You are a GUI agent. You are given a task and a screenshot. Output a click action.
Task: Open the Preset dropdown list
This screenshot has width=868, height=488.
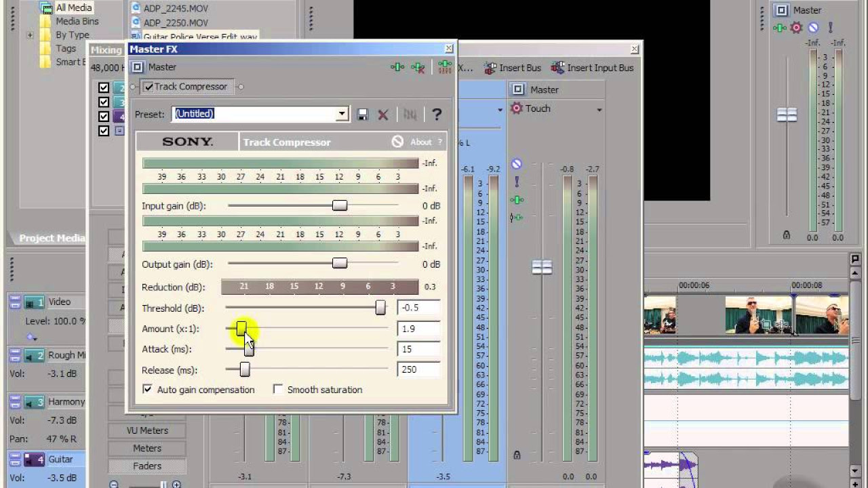coord(342,114)
